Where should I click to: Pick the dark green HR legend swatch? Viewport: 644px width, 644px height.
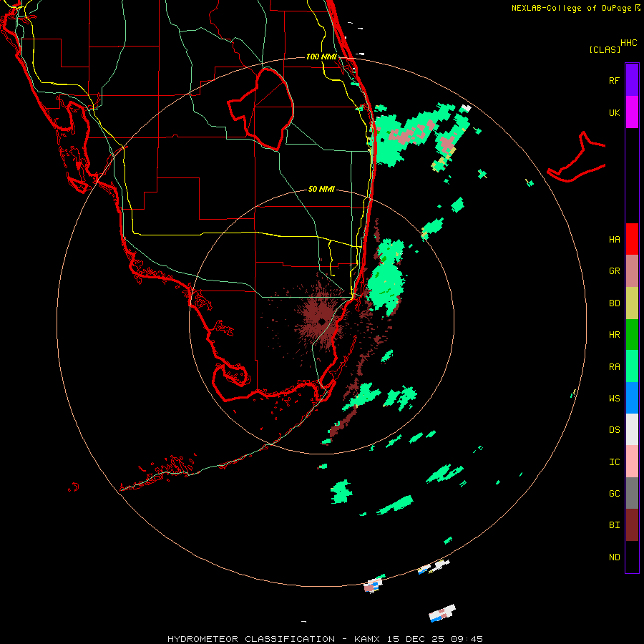[632, 334]
